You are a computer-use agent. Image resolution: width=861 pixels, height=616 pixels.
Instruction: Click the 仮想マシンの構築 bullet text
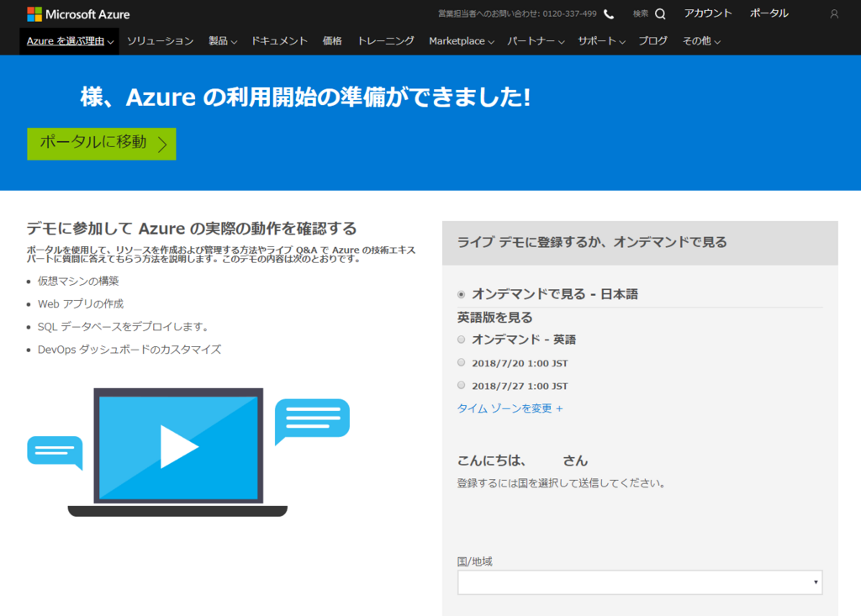click(78, 281)
